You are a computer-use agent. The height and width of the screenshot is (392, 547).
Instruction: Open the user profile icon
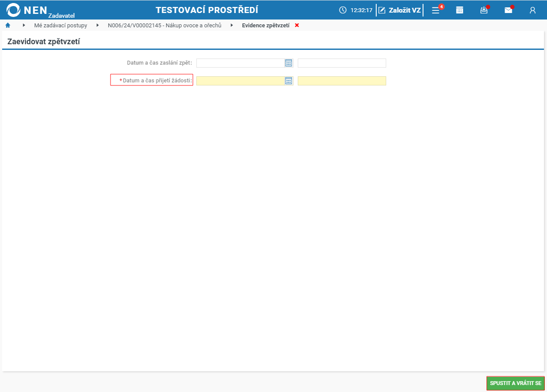tap(533, 10)
